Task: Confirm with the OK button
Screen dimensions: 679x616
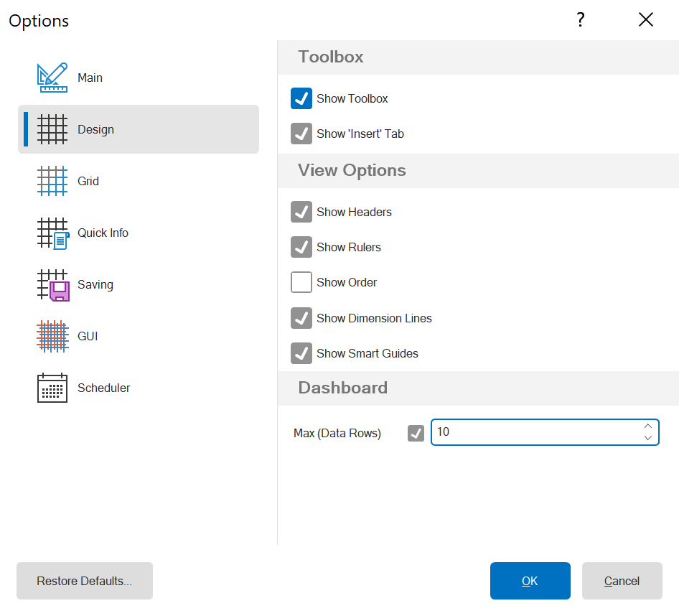Action: coord(530,581)
